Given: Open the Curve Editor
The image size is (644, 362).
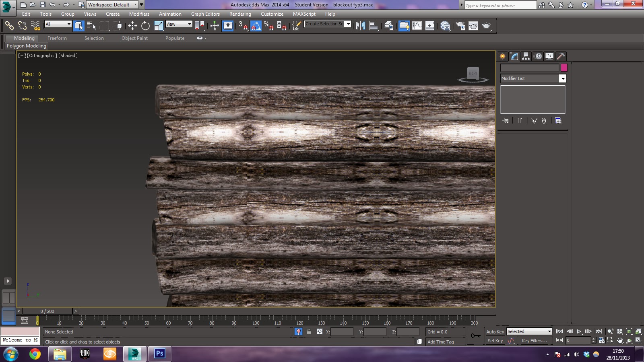Looking at the screenshot, I should click(x=417, y=26).
